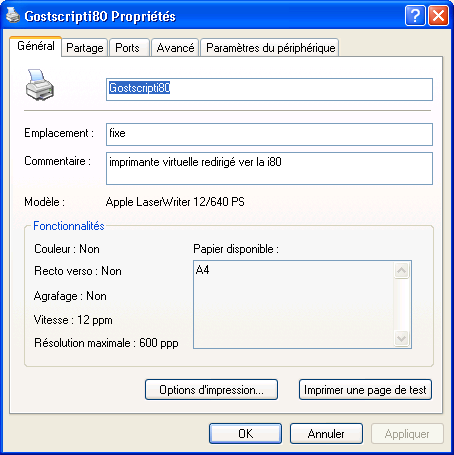Click the printer icon in title bar
454x455 pixels.
click(x=13, y=15)
